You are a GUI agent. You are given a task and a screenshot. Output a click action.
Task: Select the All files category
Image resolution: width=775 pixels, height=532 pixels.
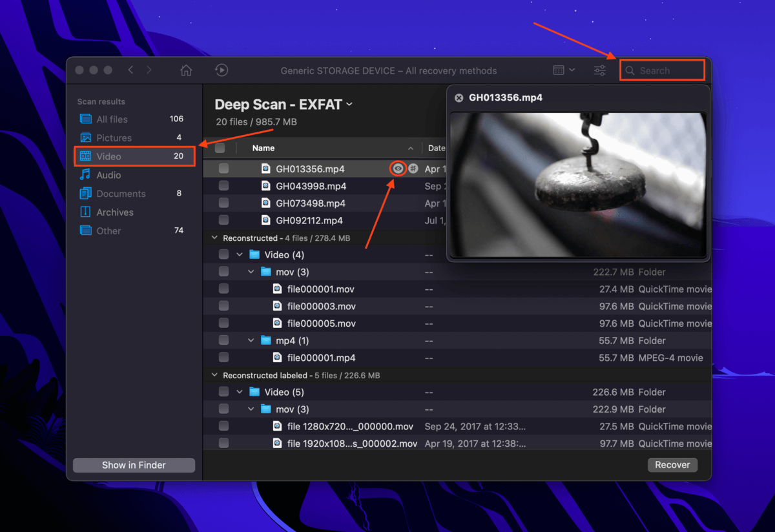[x=134, y=119]
